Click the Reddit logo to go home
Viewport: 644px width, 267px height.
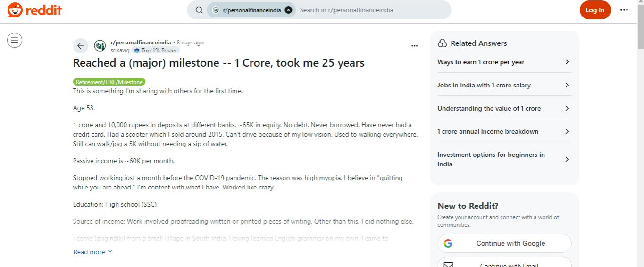point(34,10)
